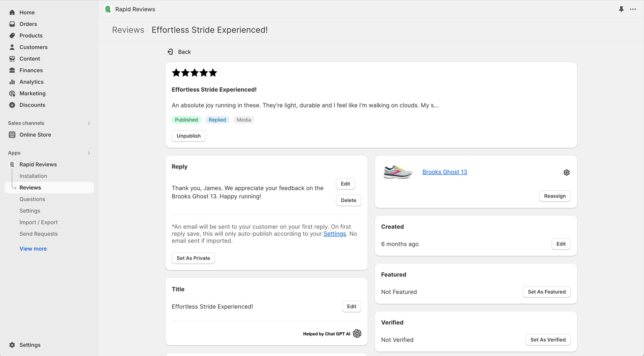Viewport: 644px width, 356px height.
Task: Go to Discounts in the sidebar
Action: pos(32,105)
